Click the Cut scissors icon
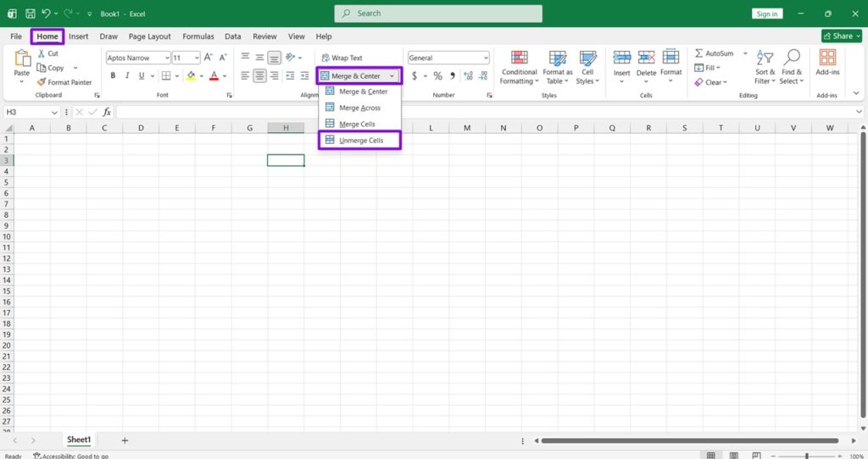 point(41,53)
